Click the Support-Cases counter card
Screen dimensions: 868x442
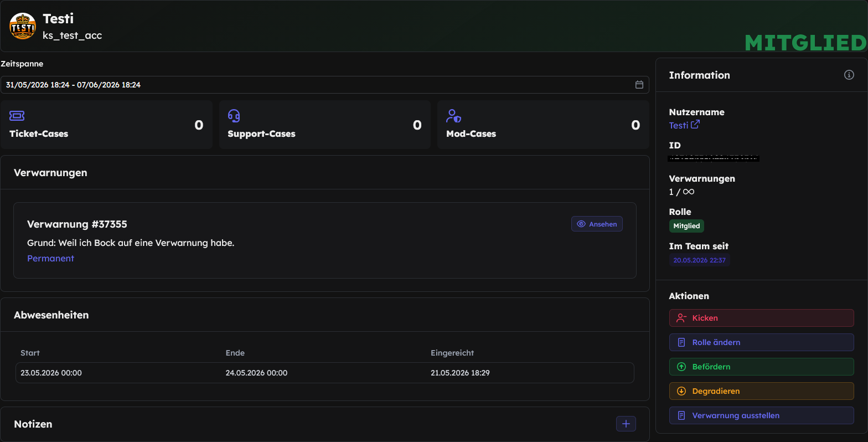click(324, 125)
